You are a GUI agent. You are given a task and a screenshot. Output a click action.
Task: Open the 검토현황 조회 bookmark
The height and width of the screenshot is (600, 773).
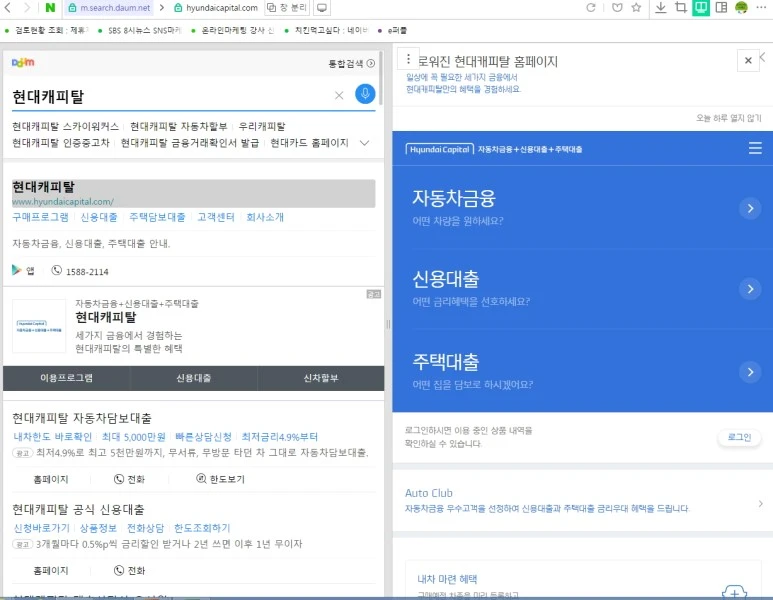[x=46, y=31]
